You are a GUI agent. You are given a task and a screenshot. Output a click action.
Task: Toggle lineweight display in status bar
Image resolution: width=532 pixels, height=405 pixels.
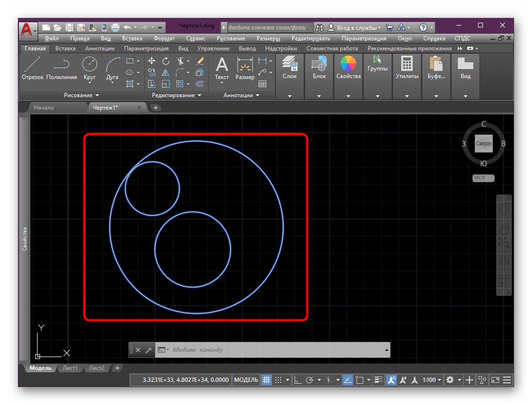pos(379,380)
